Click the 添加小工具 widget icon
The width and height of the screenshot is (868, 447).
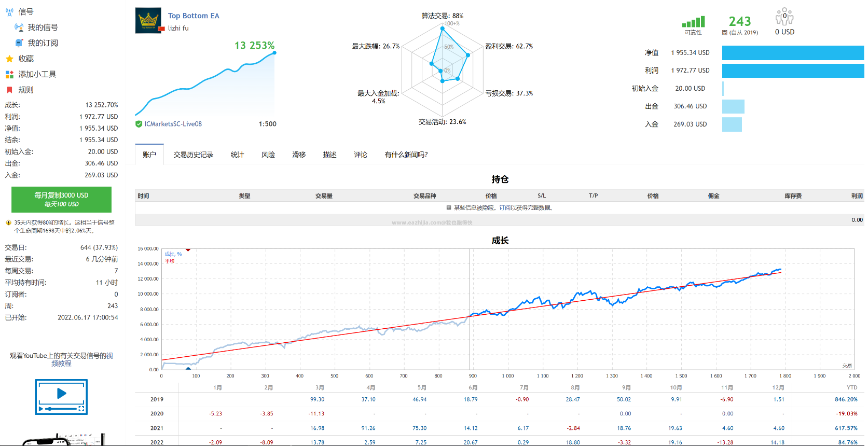click(x=9, y=74)
